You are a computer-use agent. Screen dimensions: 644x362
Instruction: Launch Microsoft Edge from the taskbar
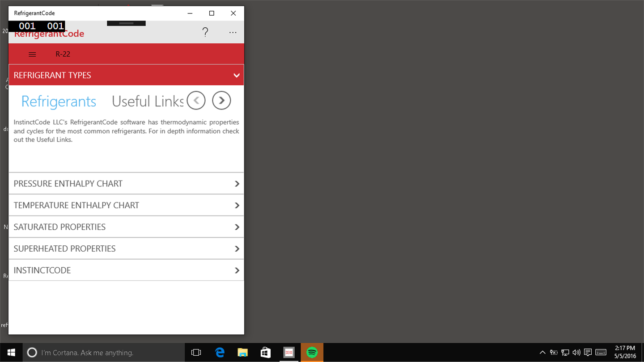point(220,353)
